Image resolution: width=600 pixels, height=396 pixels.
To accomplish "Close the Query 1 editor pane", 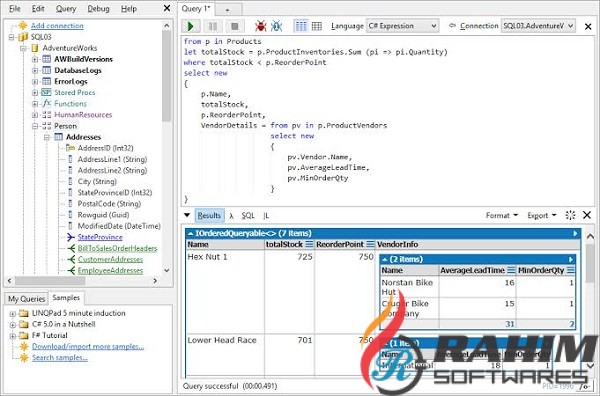I will (x=588, y=26).
